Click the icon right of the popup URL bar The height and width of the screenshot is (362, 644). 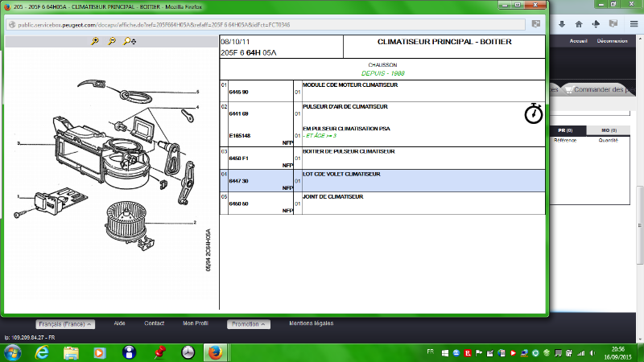(536, 24)
